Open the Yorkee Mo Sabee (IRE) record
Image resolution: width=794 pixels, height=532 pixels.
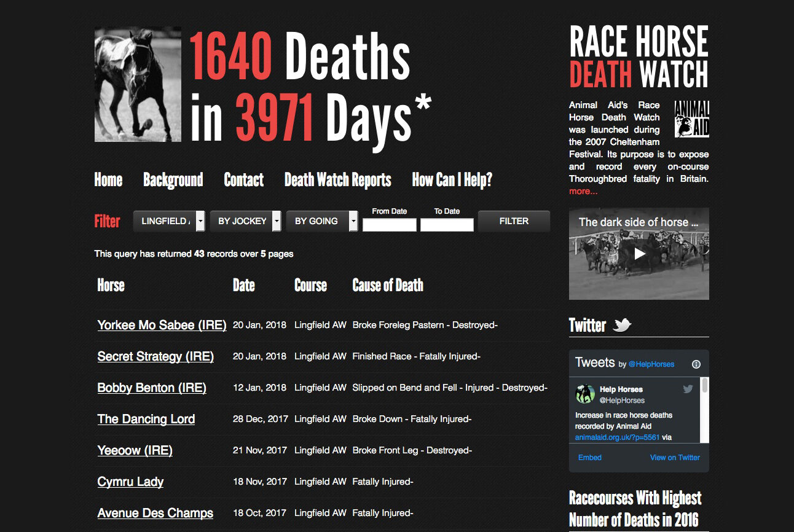click(x=162, y=326)
